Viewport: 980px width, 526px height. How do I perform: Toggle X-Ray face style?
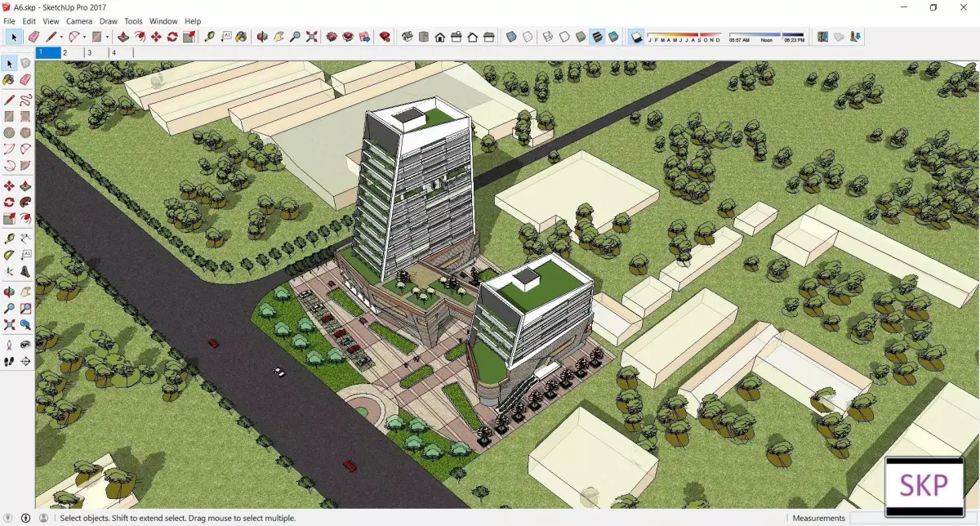pyautogui.click(x=512, y=37)
